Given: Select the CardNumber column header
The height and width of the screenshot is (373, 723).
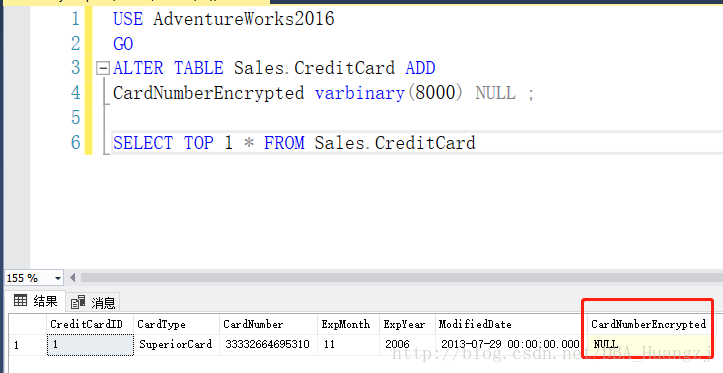Looking at the screenshot, I should (x=268, y=324).
